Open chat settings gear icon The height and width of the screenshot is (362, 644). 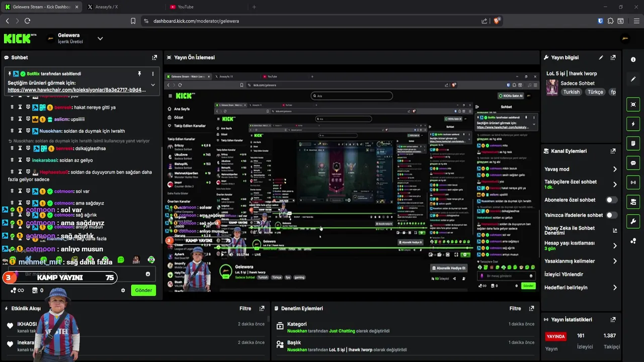click(x=123, y=290)
